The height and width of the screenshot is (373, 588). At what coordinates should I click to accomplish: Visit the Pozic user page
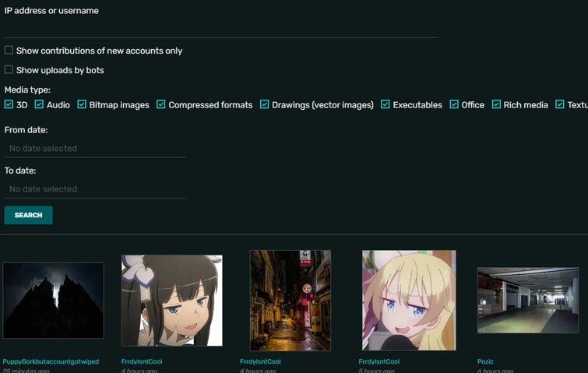pos(485,361)
